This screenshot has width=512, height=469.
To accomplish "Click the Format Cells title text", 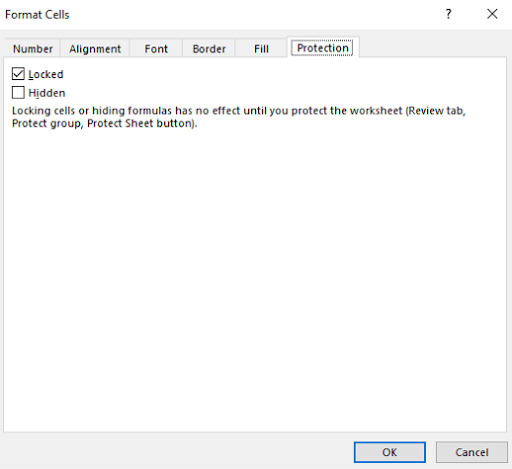I will tap(37, 15).
